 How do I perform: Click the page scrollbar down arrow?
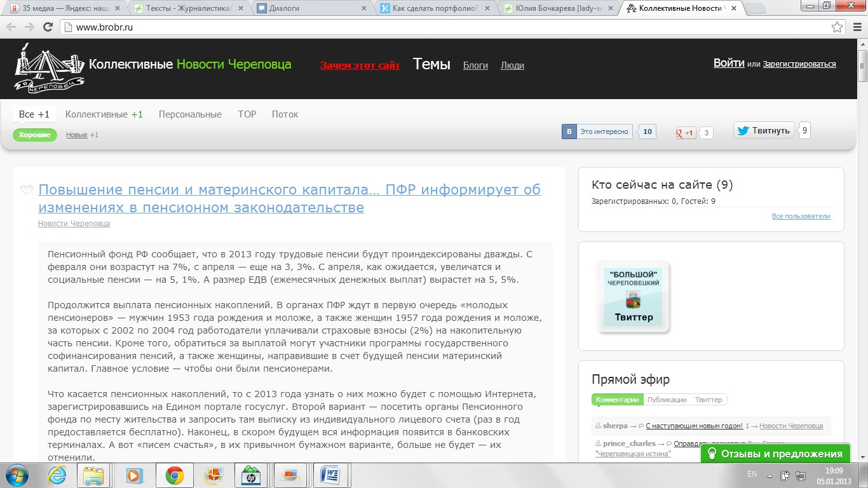863,458
